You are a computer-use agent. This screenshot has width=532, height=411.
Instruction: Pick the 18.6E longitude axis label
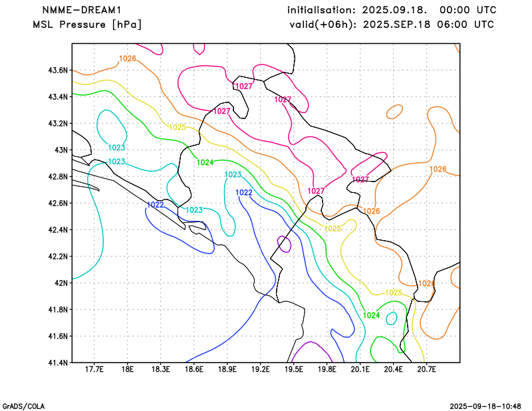coord(194,369)
